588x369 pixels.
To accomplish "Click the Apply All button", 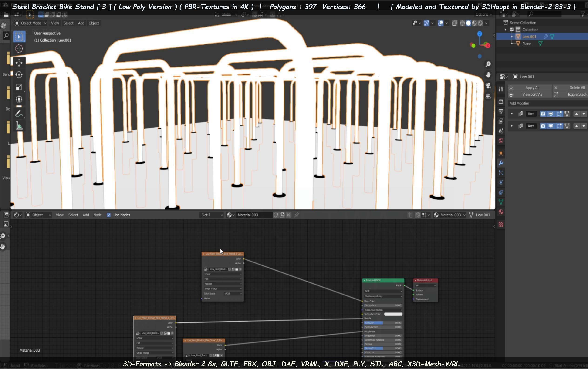I will point(532,88).
